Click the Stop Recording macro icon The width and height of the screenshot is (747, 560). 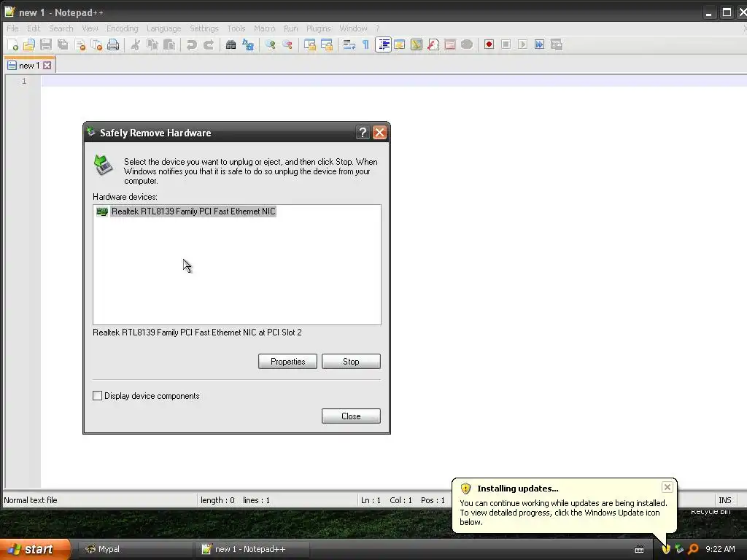click(506, 44)
